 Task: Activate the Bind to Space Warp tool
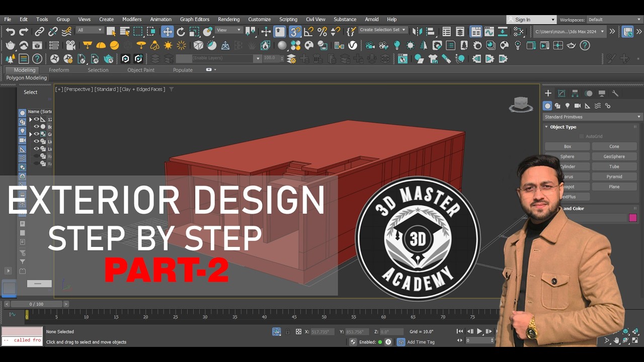tap(66, 32)
